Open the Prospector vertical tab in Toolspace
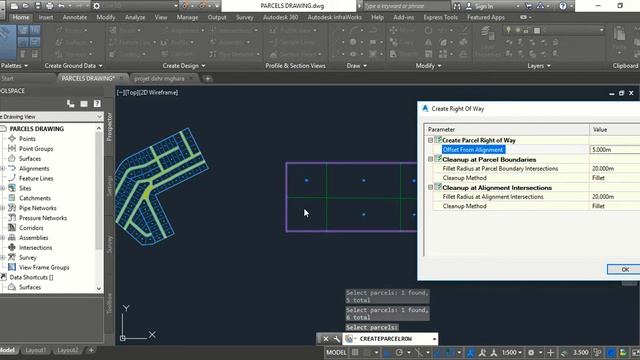640x360 pixels. pyautogui.click(x=109, y=127)
